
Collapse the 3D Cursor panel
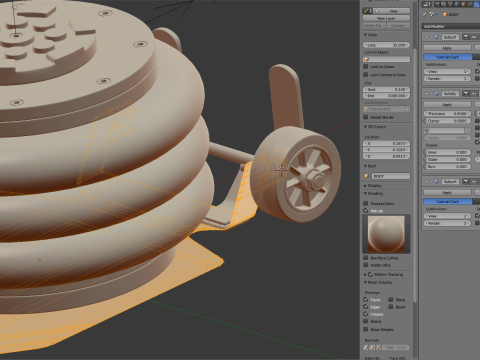point(365,127)
